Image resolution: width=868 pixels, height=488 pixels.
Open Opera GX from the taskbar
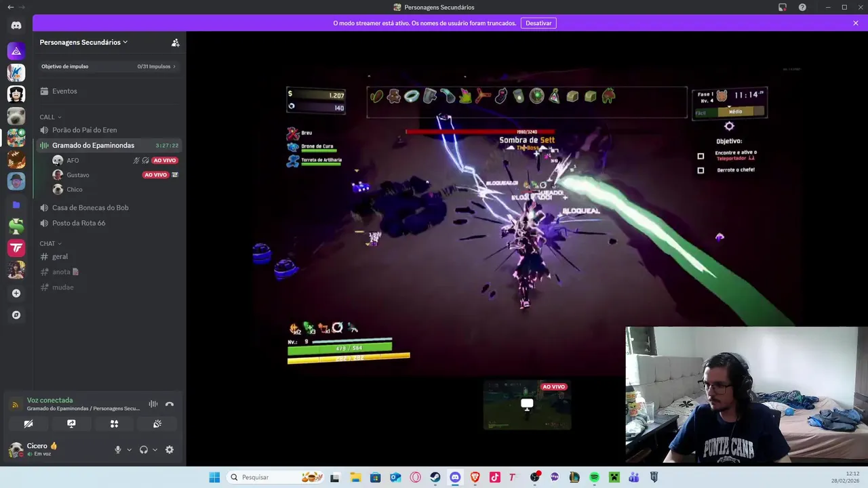pos(416,477)
